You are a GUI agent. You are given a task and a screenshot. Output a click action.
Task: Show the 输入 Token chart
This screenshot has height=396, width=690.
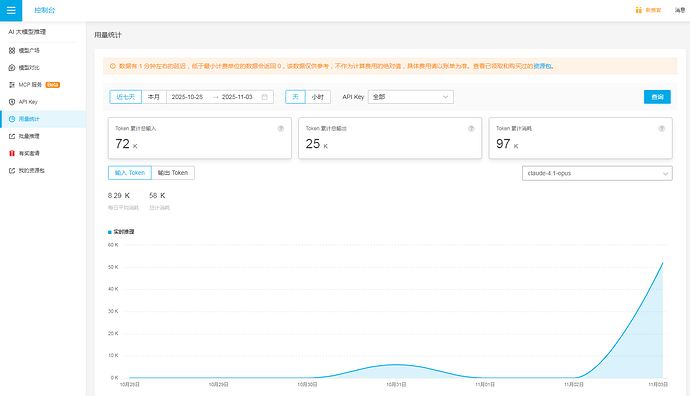130,173
